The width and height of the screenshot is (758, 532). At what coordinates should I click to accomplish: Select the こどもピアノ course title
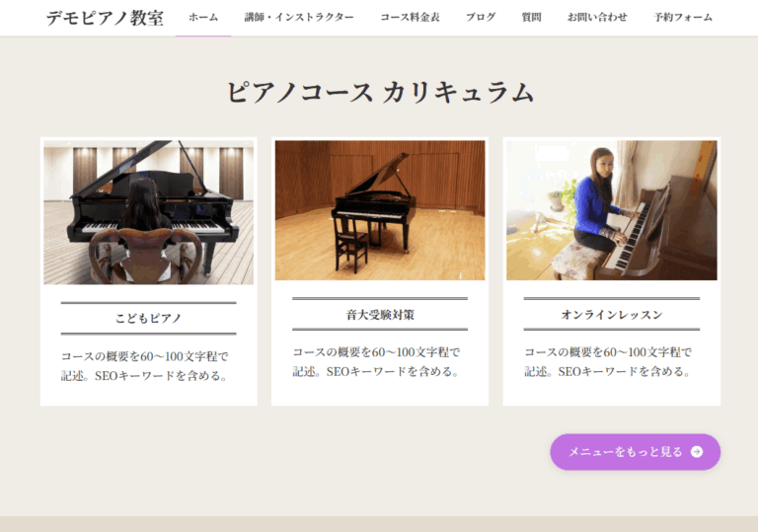click(148, 318)
